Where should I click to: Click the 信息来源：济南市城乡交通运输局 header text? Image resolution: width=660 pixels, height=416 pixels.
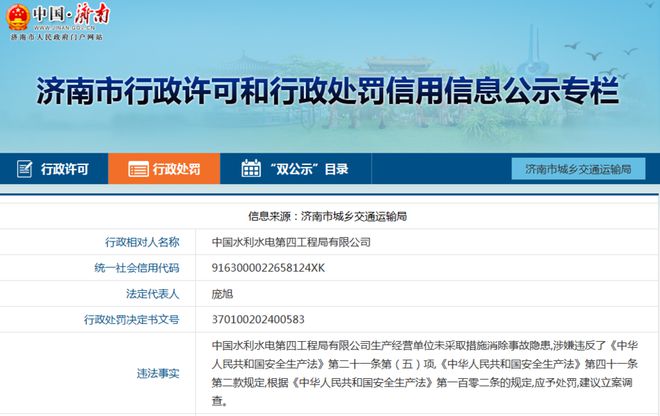327,216
